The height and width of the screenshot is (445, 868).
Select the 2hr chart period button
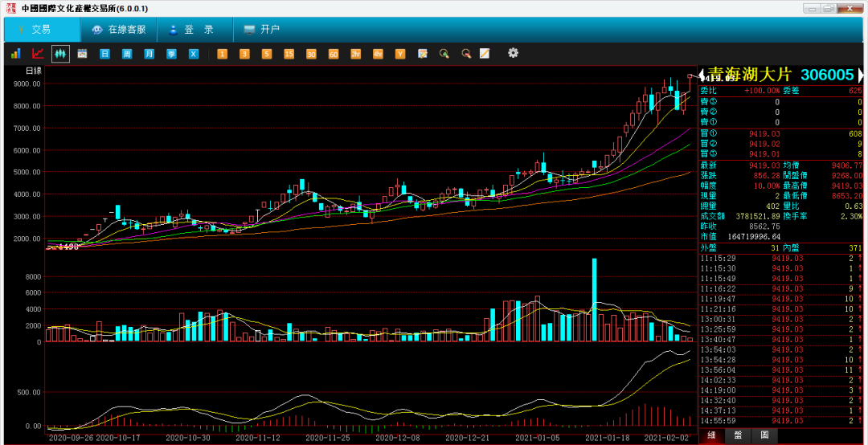coord(355,54)
